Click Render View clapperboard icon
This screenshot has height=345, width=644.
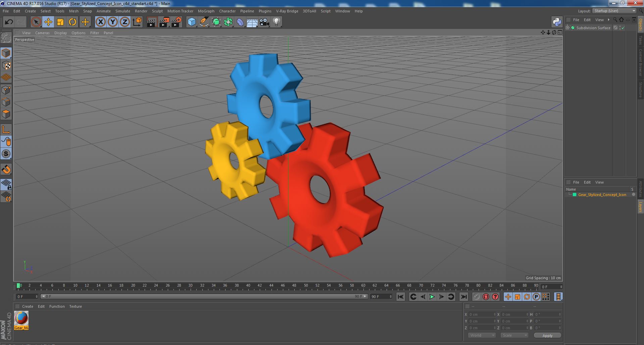click(x=152, y=22)
